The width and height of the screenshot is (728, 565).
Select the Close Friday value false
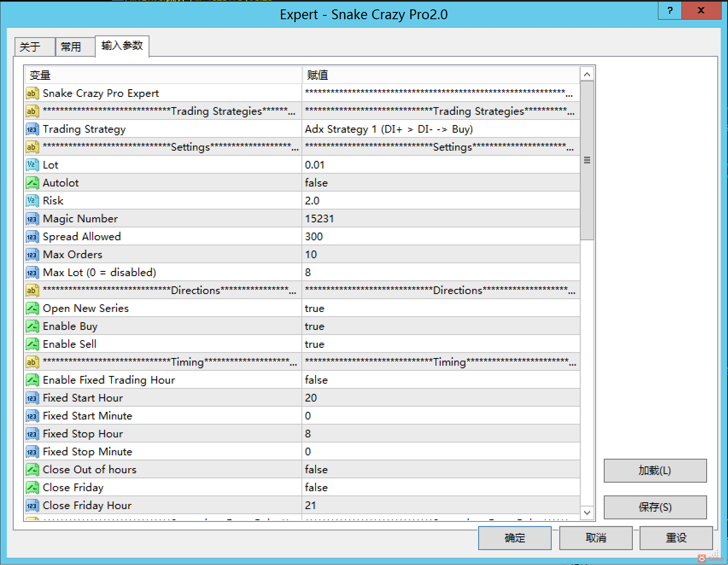441,488
